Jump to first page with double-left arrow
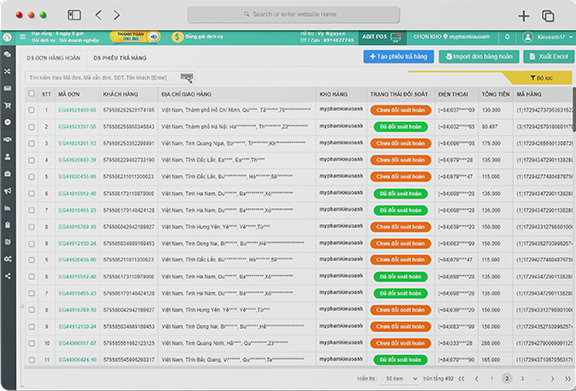Viewport: 576px width, 391px height. pyautogui.click(x=461, y=379)
